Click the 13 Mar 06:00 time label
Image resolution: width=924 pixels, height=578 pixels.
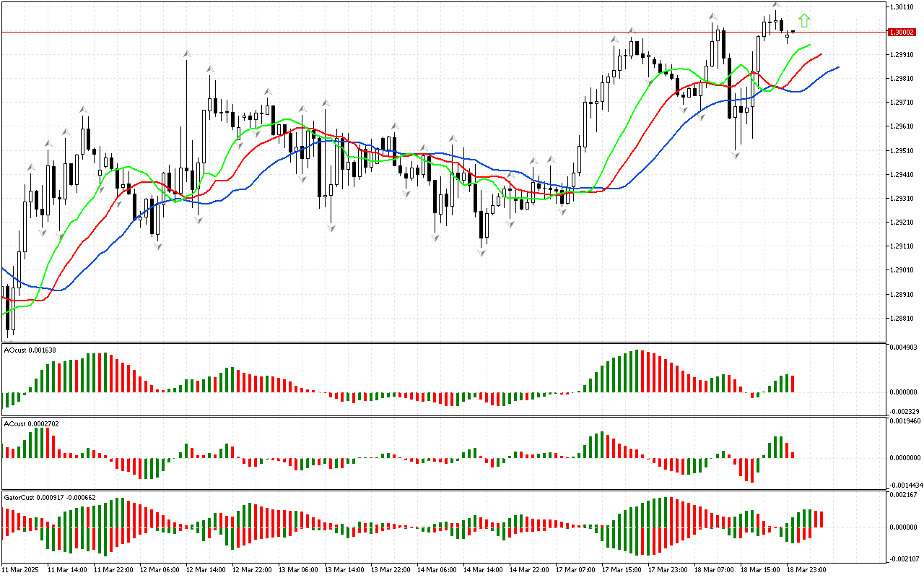298,569
